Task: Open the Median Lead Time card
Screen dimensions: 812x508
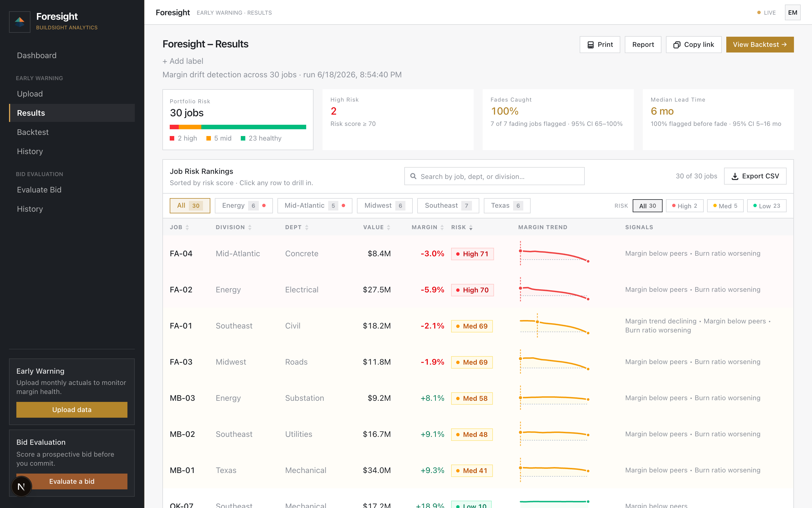Action: pos(718,120)
